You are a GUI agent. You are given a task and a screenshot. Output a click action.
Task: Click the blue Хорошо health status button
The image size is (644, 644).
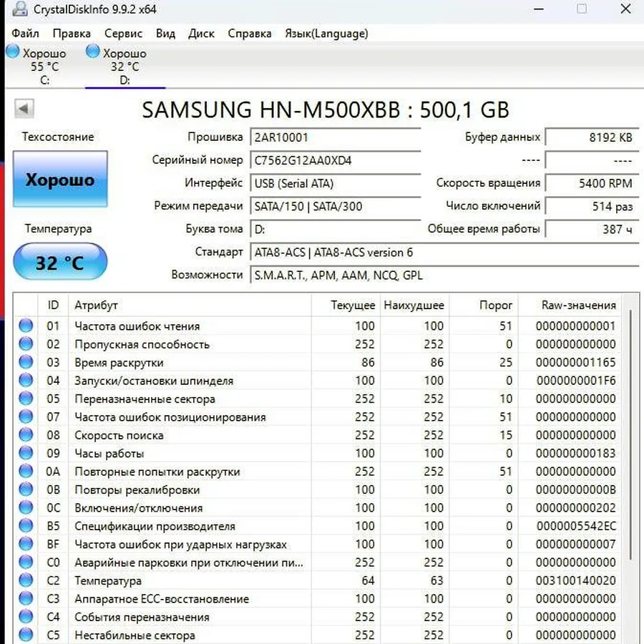[60, 179]
